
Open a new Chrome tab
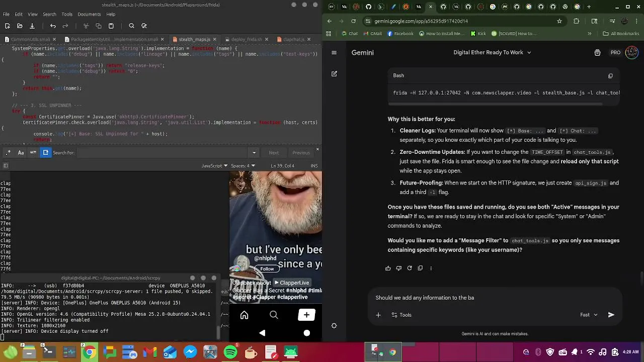click(589, 7)
